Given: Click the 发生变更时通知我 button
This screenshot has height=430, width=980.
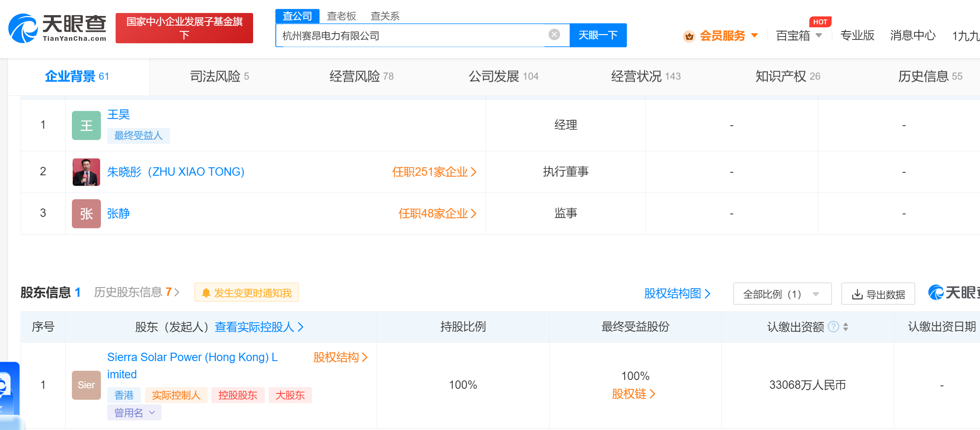Looking at the screenshot, I should pyautogui.click(x=246, y=293).
